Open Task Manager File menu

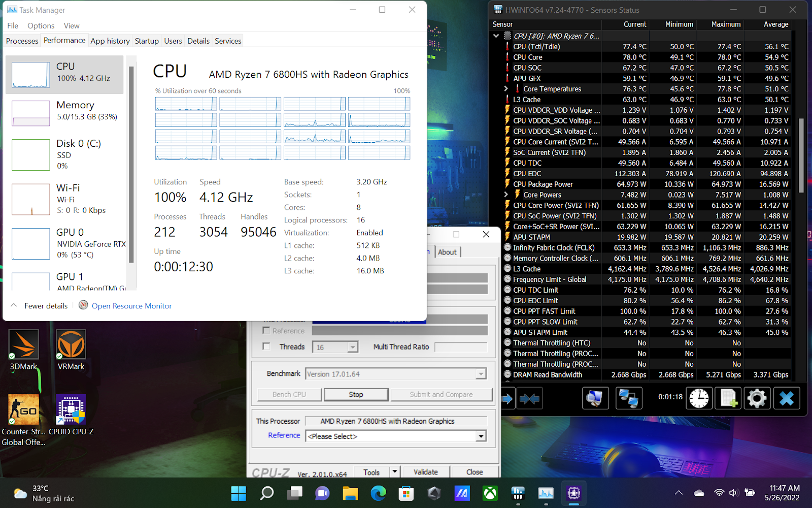tap(13, 25)
